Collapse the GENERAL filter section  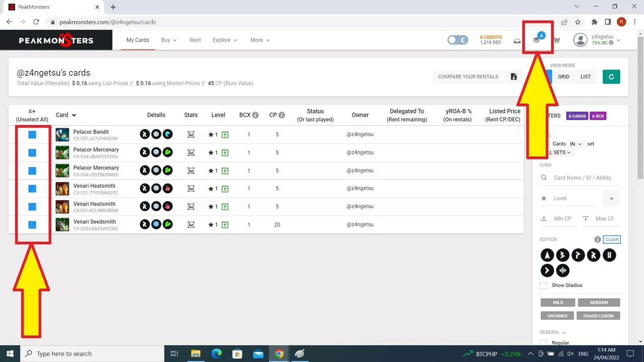point(552,332)
